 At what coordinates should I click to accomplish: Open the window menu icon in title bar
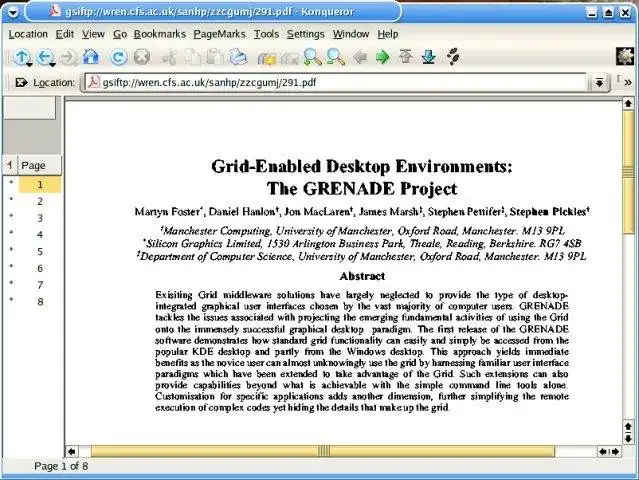pos(13,13)
